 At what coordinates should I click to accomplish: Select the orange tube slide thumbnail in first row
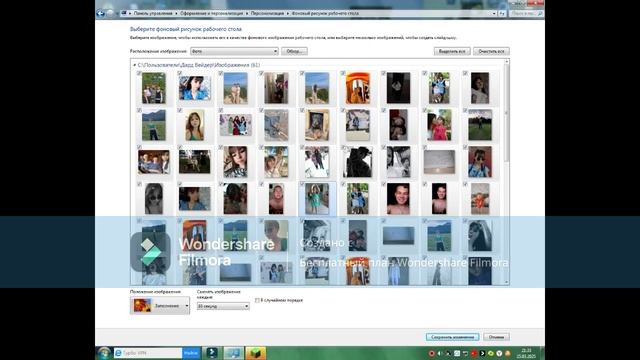point(358,88)
